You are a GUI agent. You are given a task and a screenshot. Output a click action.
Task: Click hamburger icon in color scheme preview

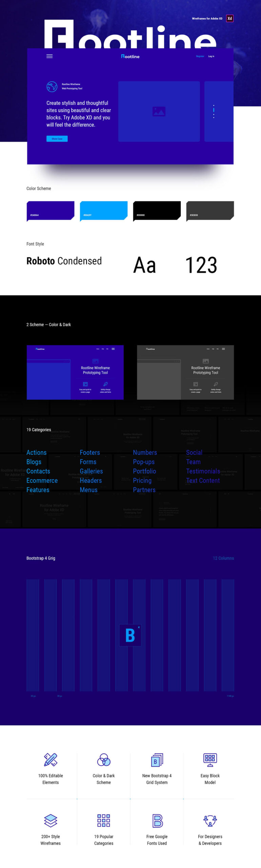pyautogui.click(x=113, y=349)
